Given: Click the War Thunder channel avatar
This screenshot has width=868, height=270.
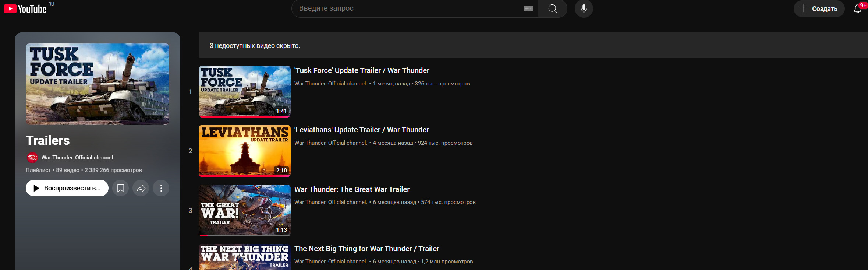Looking at the screenshot, I should tap(32, 158).
